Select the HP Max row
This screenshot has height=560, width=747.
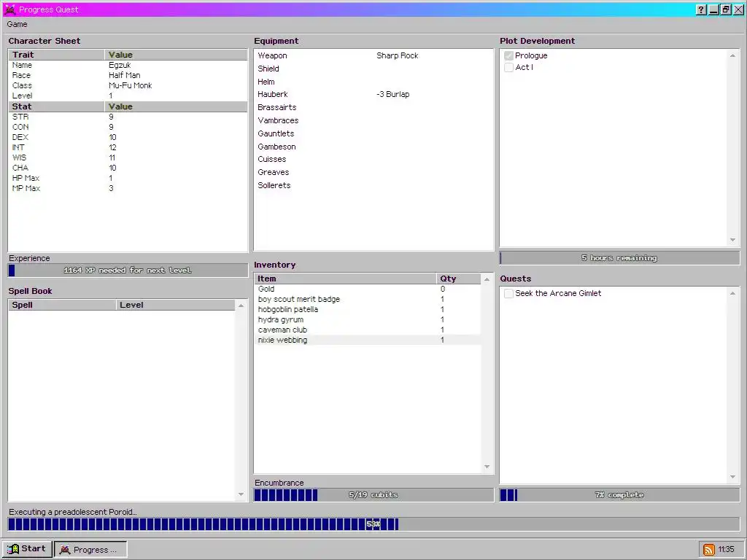click(x=128, y=178)
